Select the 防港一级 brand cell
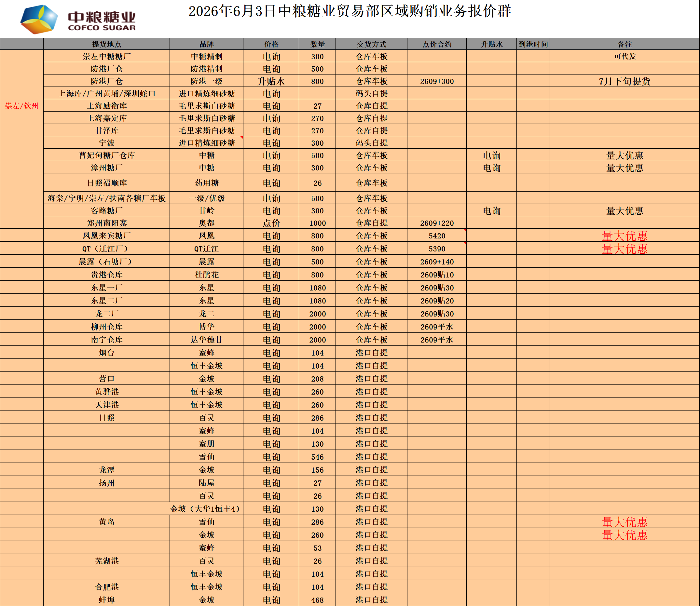 pyautogui.click(x=206, y=81)
